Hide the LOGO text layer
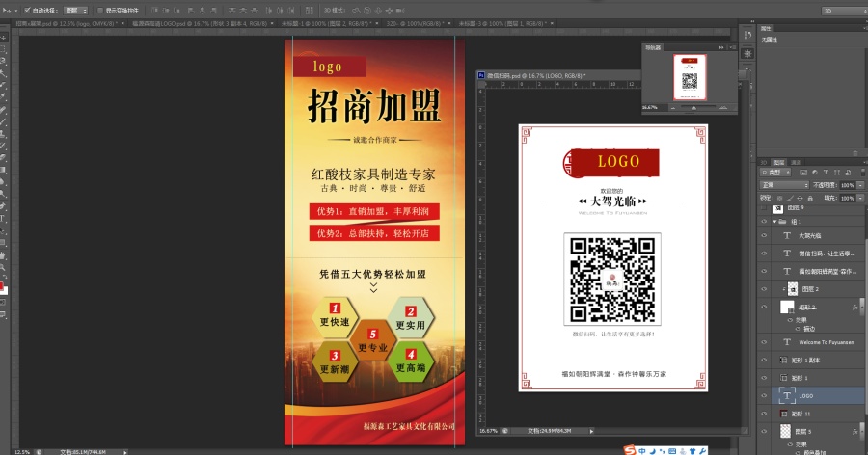The height and width of the screenshot is (455, 868). click(764, 396)
